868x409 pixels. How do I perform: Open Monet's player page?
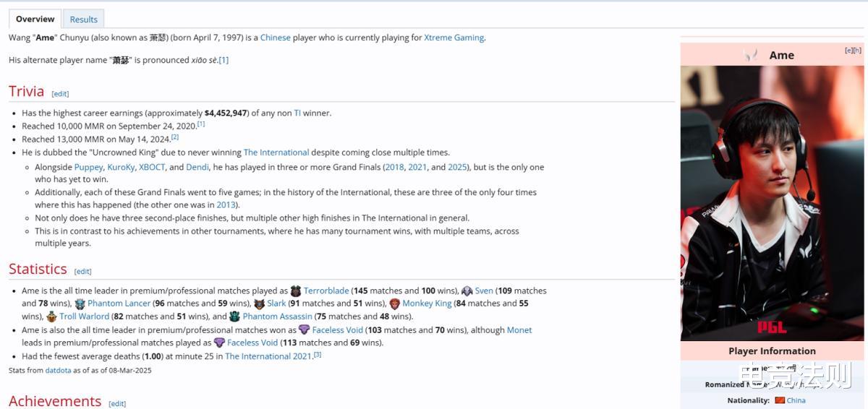tap(519, 330)
